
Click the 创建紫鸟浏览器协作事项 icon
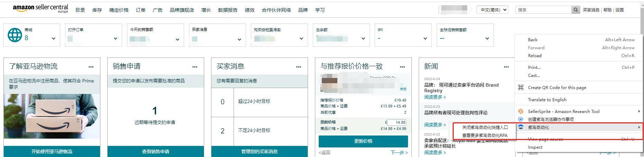point(521,119)
